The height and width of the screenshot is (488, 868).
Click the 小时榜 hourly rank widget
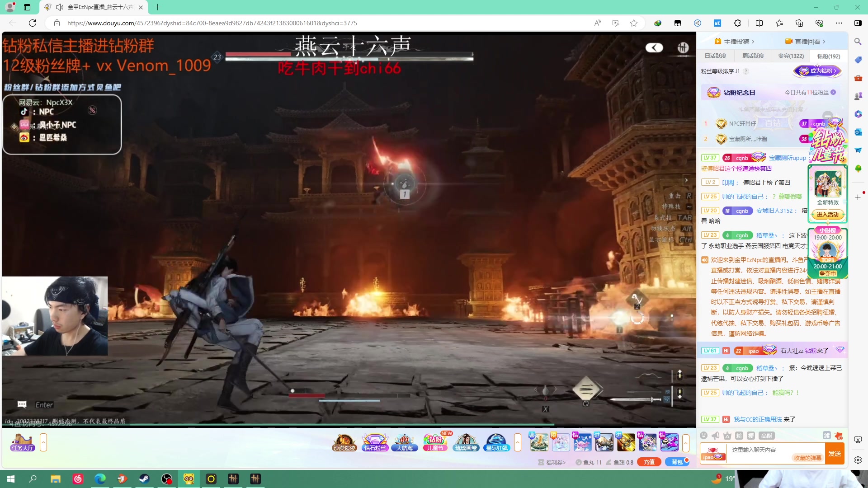827,253
